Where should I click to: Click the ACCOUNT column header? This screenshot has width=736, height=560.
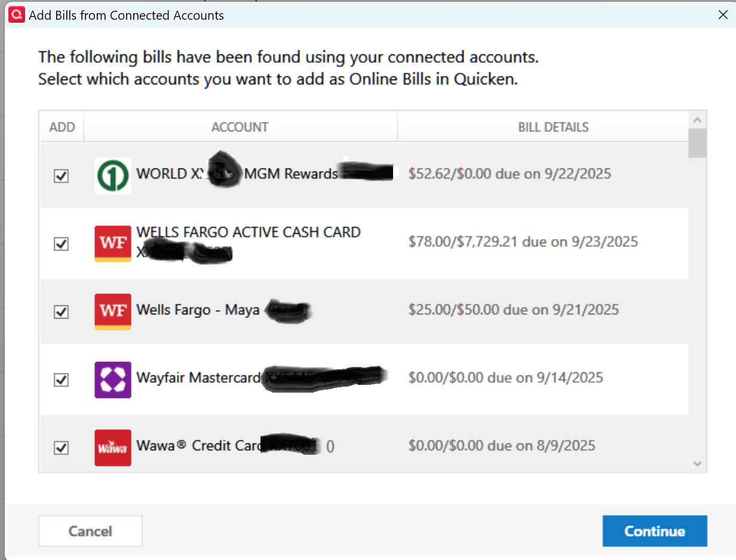240,127
